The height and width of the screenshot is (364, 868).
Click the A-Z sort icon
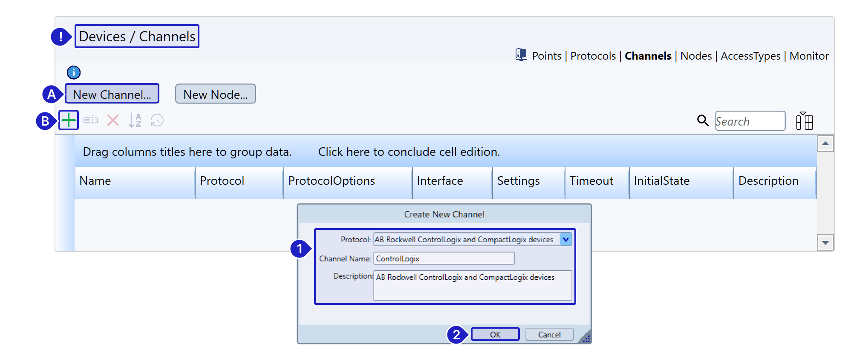pos(135,120)
